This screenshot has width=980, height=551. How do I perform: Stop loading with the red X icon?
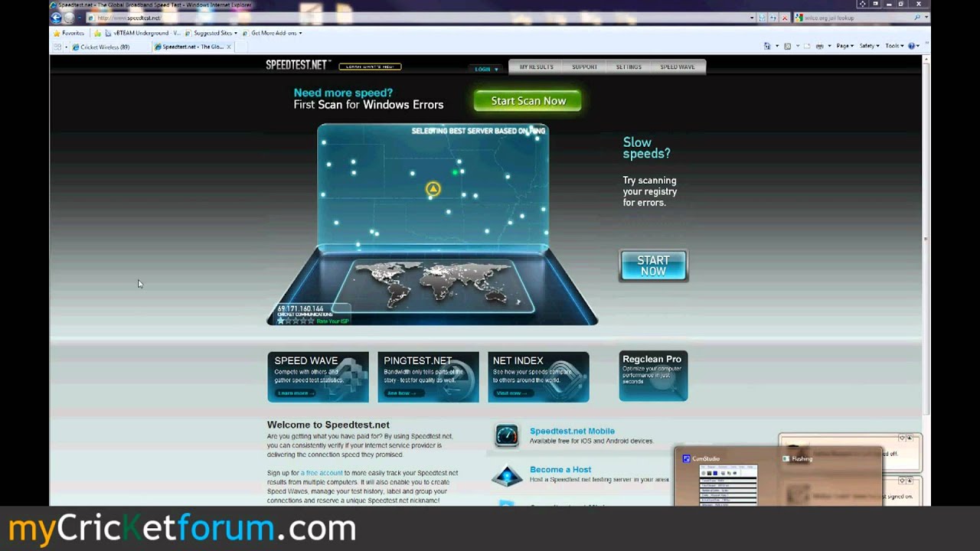coord(785,18)
